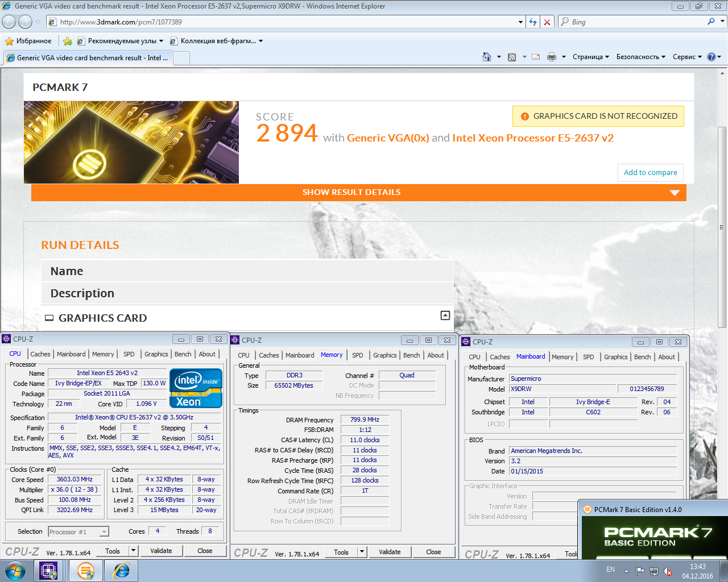Click Close button in middle CPU-Z window
Image resolution: width=728 pixels, height=582 pixels.
click(x=433, y=552)
